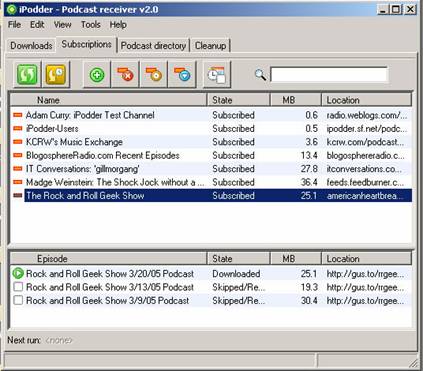Open the Tools menu
The image size is (423, 371).
tap(91, 25)
